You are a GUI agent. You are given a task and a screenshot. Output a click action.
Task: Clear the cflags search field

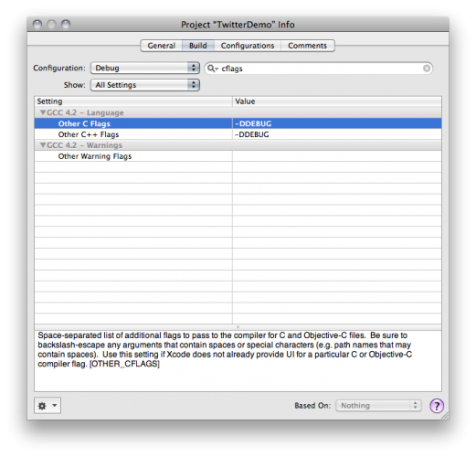click(427, 69)
